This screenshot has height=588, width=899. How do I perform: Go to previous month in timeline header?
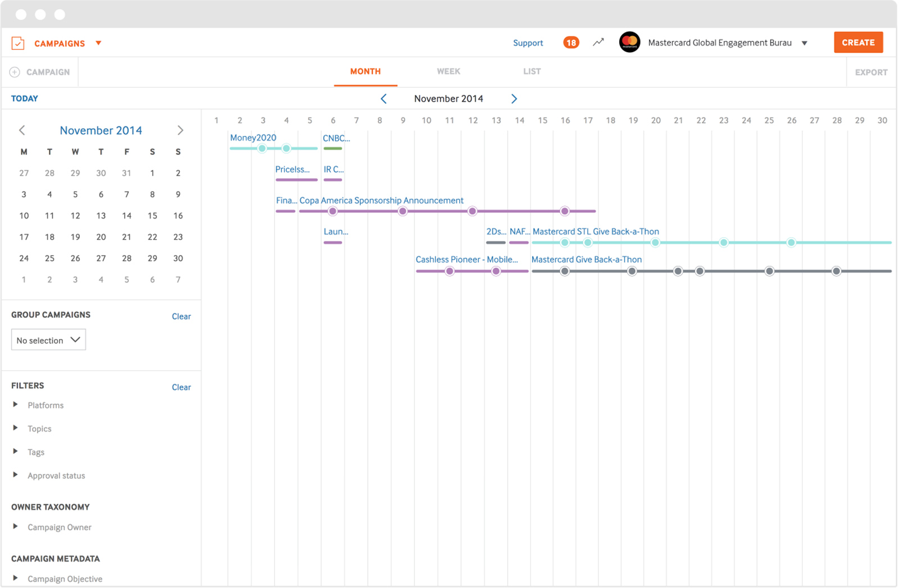[x=384, y=99]
